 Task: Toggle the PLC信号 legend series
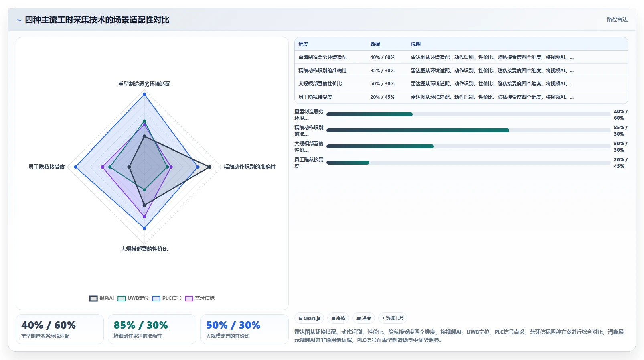tap(167, 298)
